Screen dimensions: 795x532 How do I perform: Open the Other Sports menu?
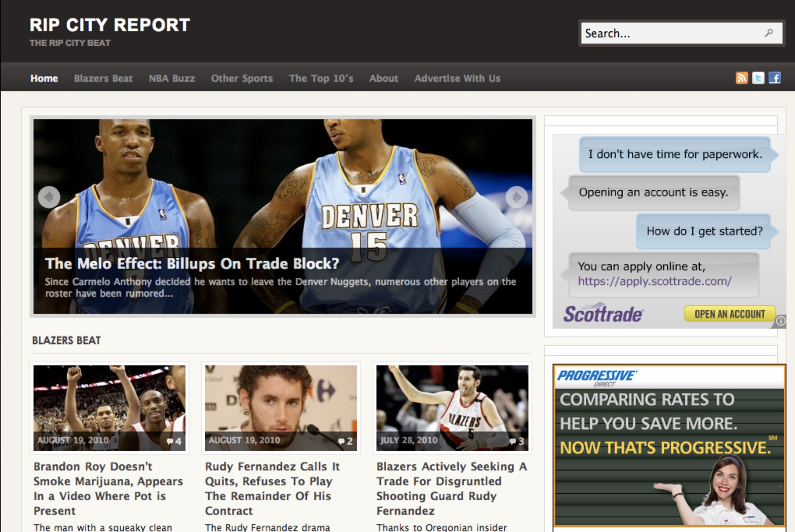point(242,79)
